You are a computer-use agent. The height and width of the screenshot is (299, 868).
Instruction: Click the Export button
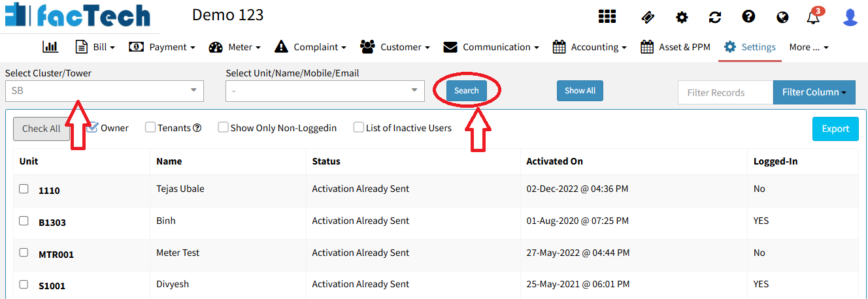835,129
